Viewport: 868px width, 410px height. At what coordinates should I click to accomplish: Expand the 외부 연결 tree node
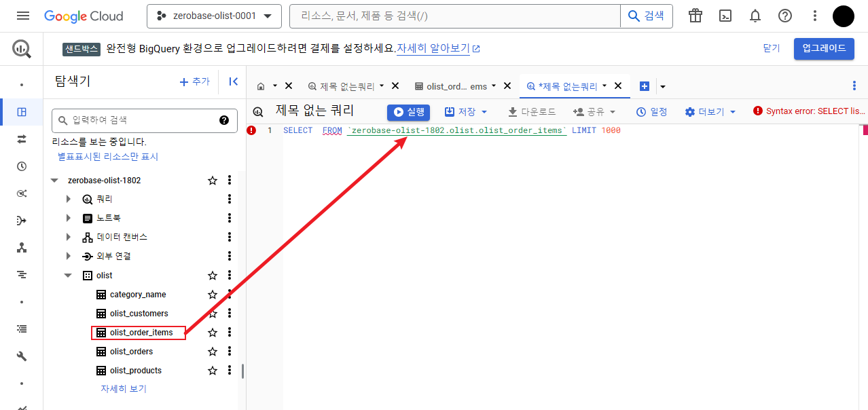coord(68,257)
